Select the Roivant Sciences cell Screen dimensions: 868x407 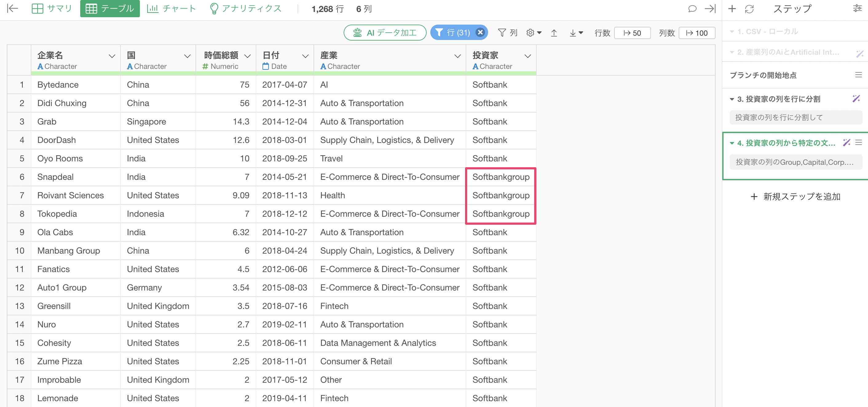pos(76,196)
